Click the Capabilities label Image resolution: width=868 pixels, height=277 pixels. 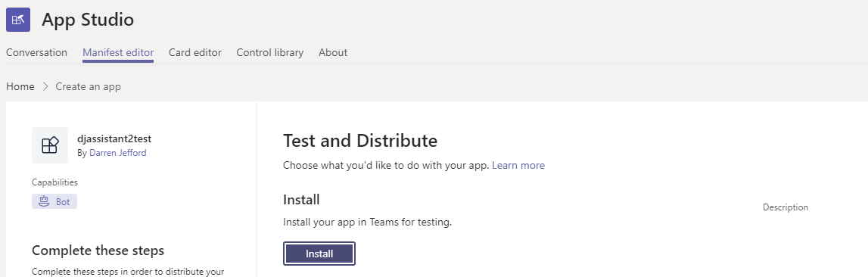54,182
